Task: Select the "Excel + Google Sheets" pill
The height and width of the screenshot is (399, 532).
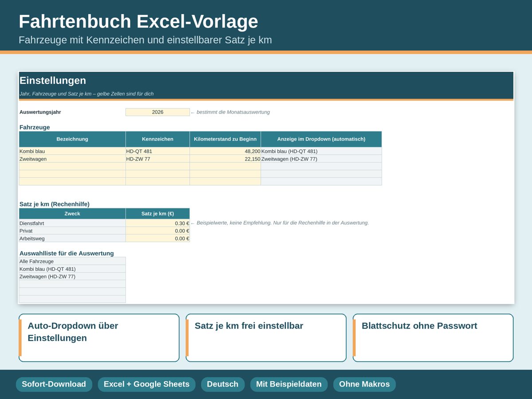Action: (146, 384)
